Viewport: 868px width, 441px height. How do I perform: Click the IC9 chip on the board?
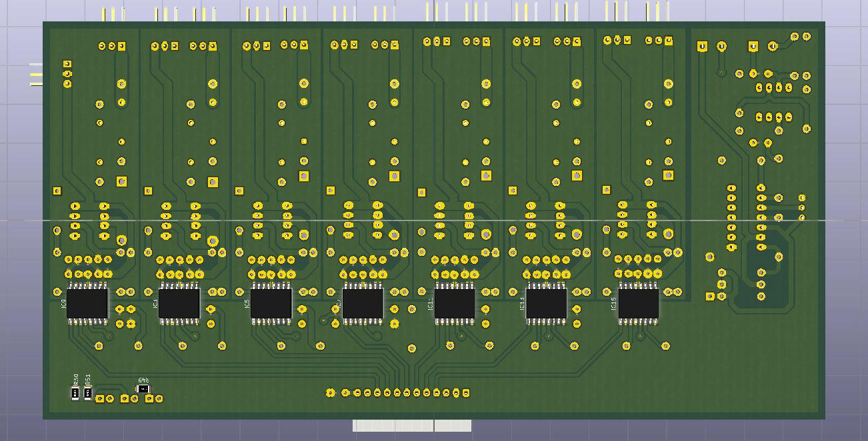coord(87,303)
